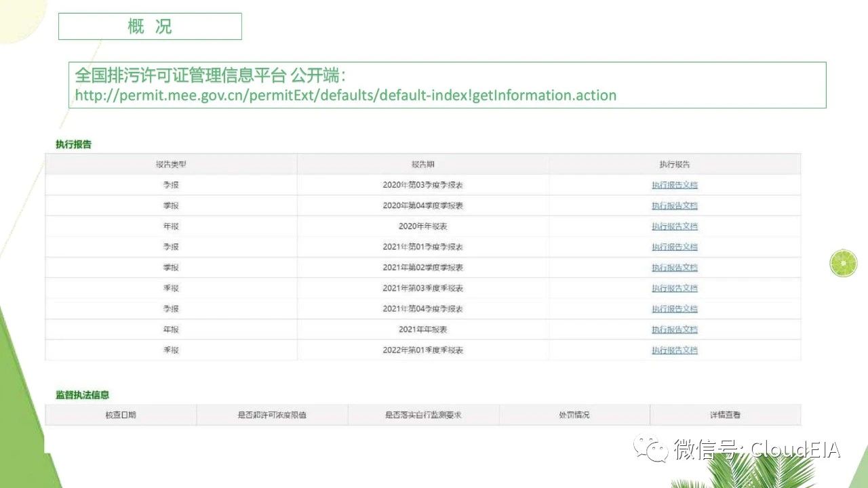The height and width of the screenshot is (488, 868).
Task: Select the 2021年第04季度季报表 cell
Action: [x=423, y=308]
